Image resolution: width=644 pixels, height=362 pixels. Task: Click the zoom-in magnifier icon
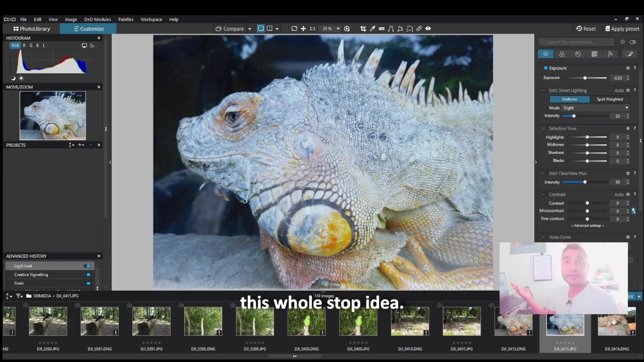(347, 29)
